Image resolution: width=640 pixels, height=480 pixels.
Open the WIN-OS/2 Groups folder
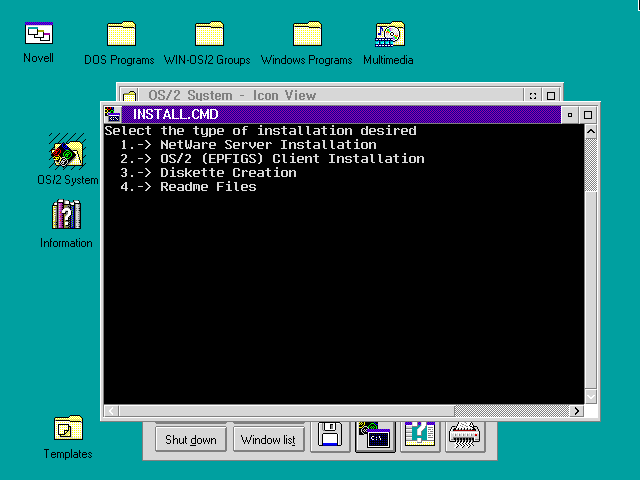pos(209,33)
